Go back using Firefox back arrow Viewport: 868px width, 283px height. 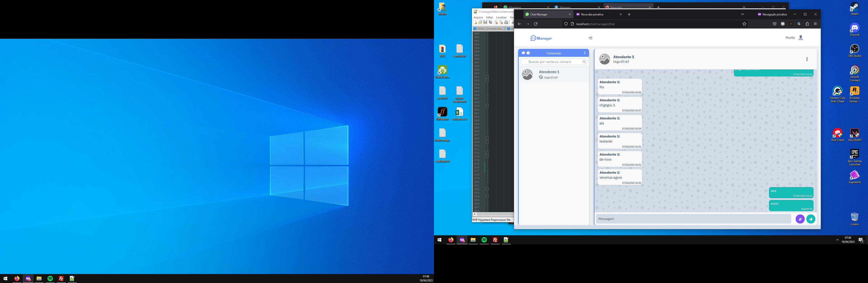pyautogui.click(x=519, y=24)
